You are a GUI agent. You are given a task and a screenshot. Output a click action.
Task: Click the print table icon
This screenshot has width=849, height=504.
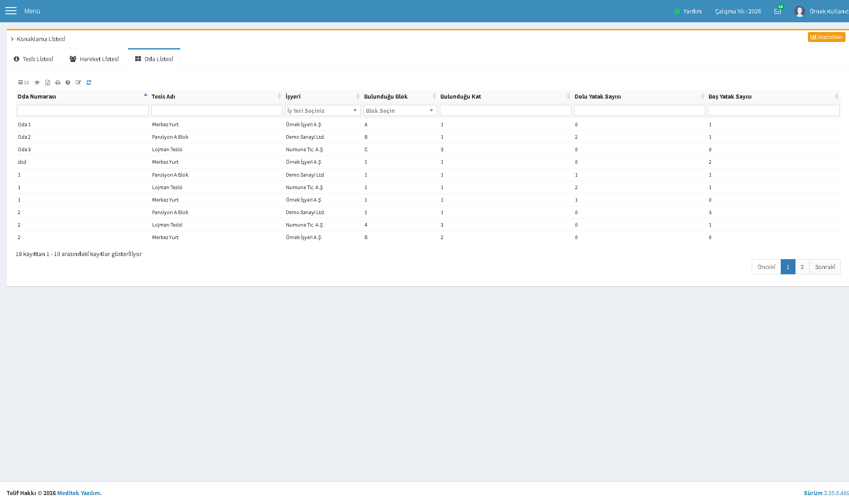click(58, 83)
